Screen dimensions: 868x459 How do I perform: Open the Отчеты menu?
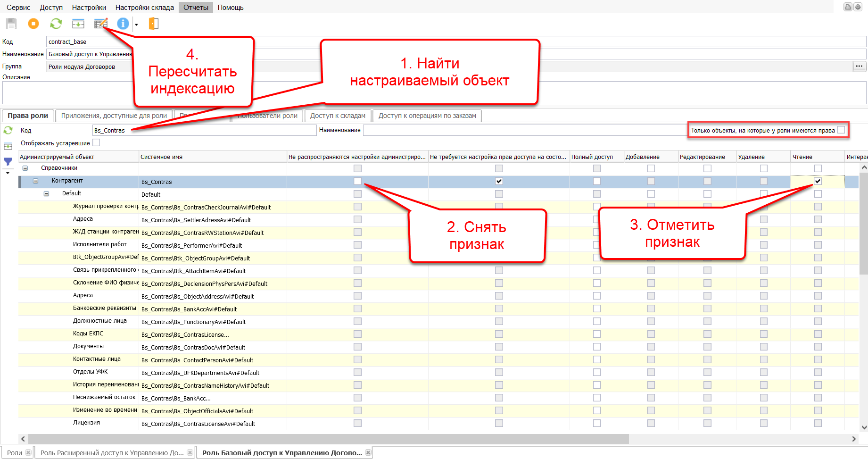pyautogui.click(x=196, y=8)
